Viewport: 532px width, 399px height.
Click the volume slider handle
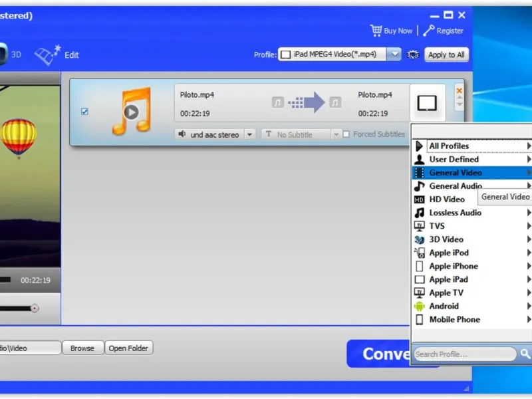[35, 308]
